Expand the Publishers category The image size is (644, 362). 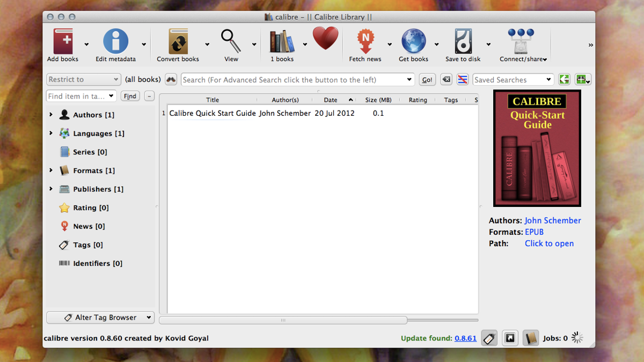pyautogui.click(x=51, y=189)
